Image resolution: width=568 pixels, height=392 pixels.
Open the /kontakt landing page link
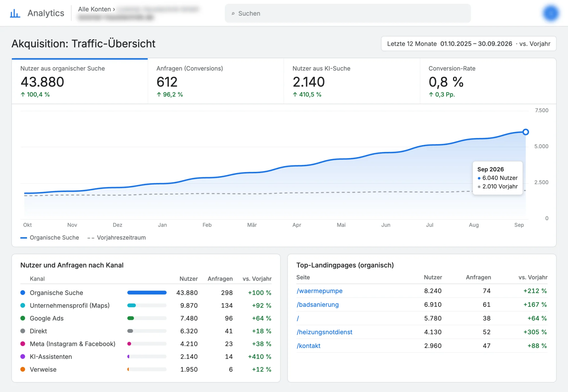pyautogui.click(x=308, y=346)
